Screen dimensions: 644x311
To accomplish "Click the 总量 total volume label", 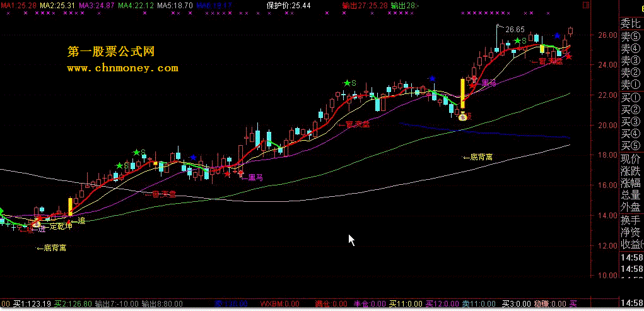I will click(631, 194).
